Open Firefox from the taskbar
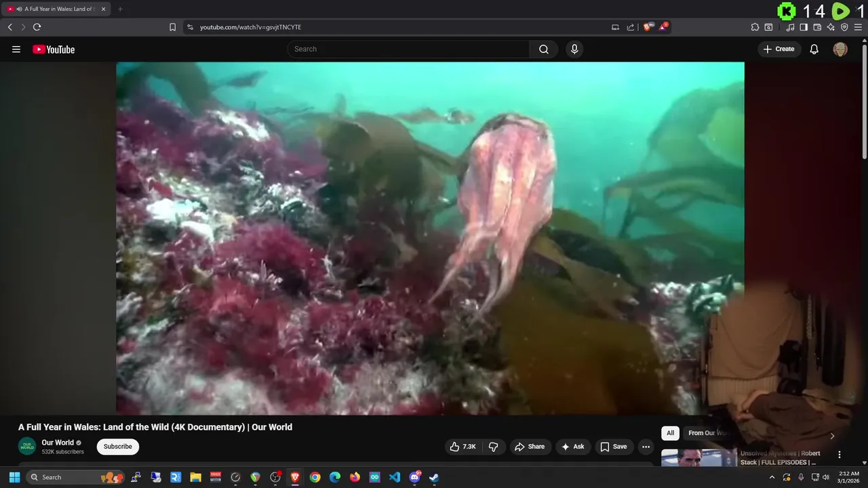The image size is (868, 488). click(x=355, y=477)
